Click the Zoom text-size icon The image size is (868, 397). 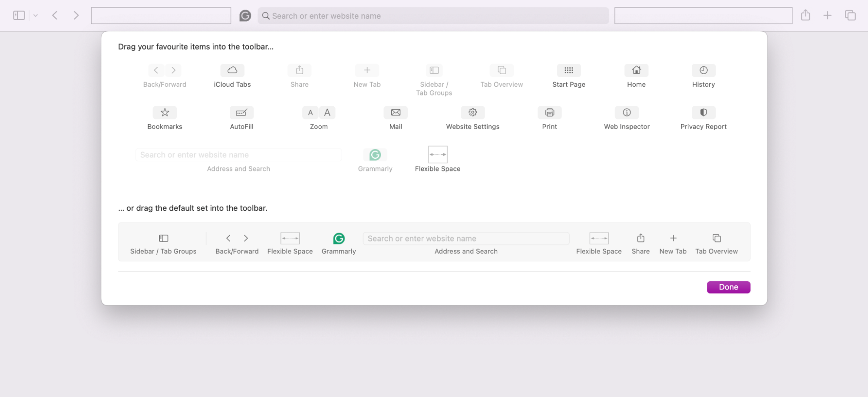[319, 112]
